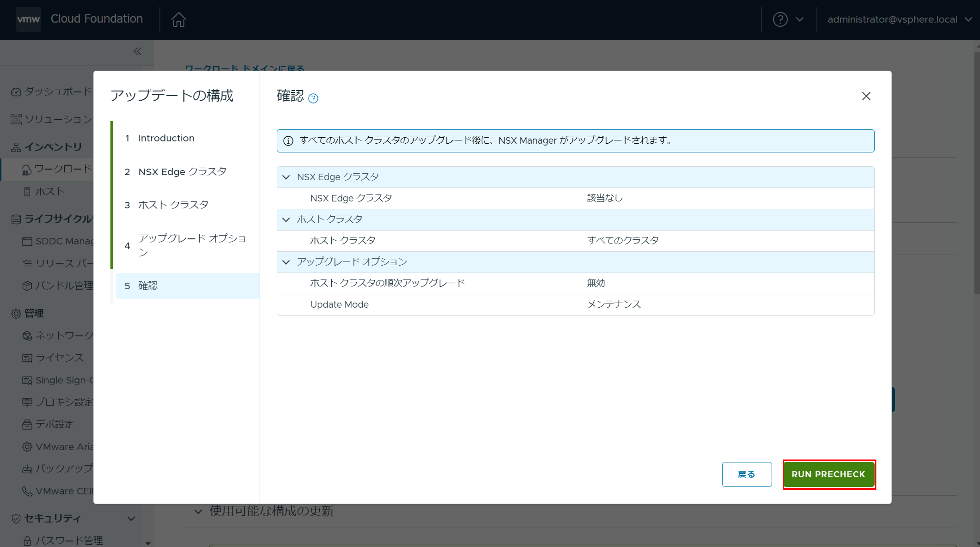Click メンテナンス value
980x547 pixels.
point(614,304)
